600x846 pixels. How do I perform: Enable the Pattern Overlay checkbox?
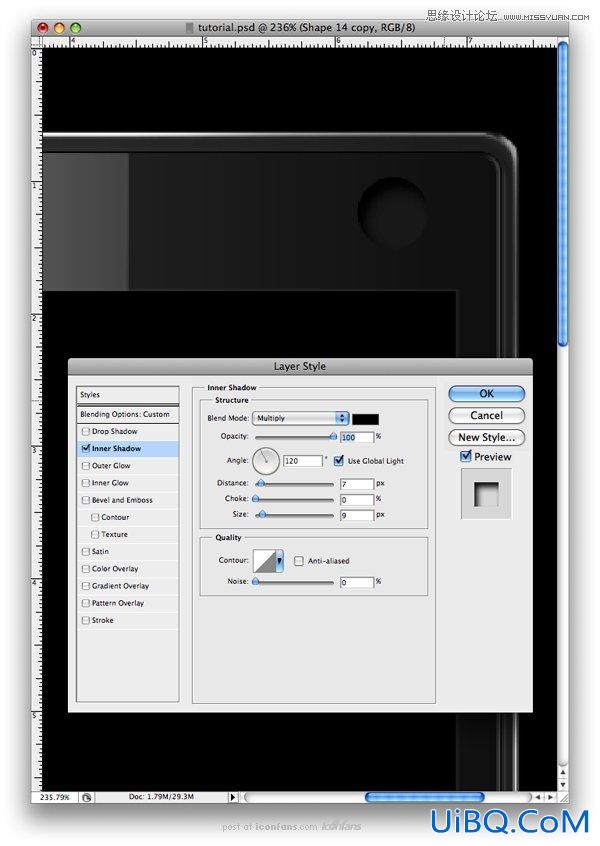pyautogui.click(x=86, y=603)
